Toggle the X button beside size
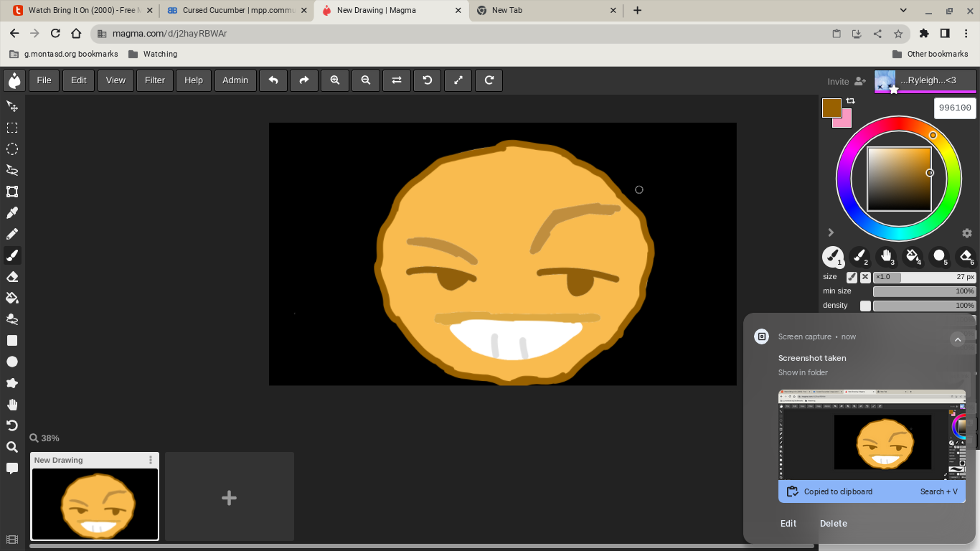The image size is (980, 551). [865, 277]
